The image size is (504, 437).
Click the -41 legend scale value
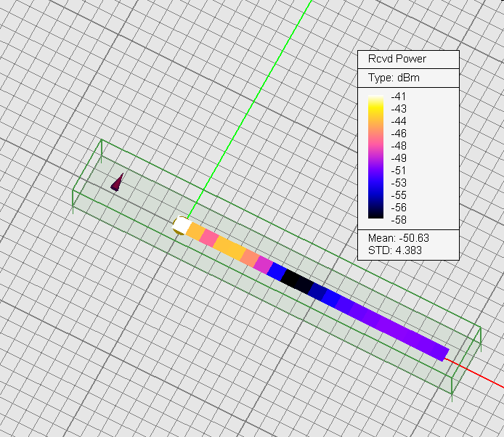coord(399,97)
